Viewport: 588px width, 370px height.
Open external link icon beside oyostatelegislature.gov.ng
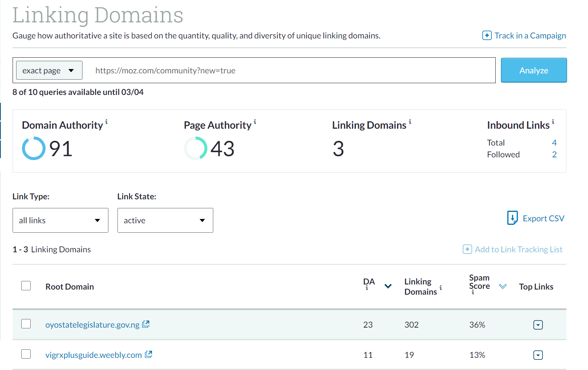click(146, 324)
